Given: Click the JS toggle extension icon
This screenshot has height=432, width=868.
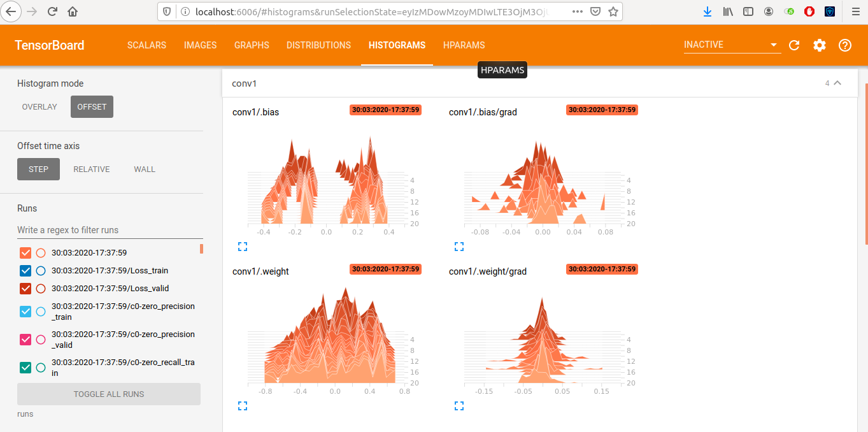Looking at the screenshot, I should 789,11.
